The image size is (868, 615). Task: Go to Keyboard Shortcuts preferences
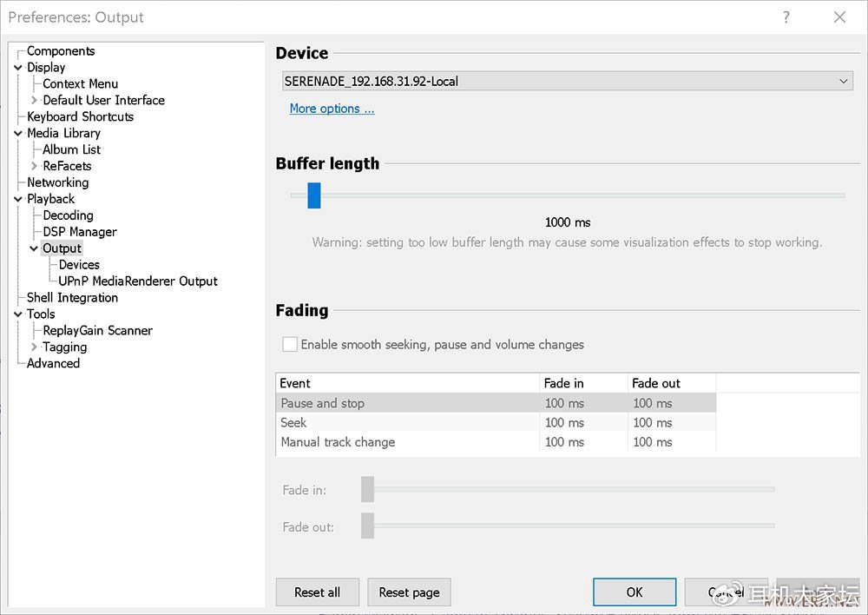coord(80,116)
